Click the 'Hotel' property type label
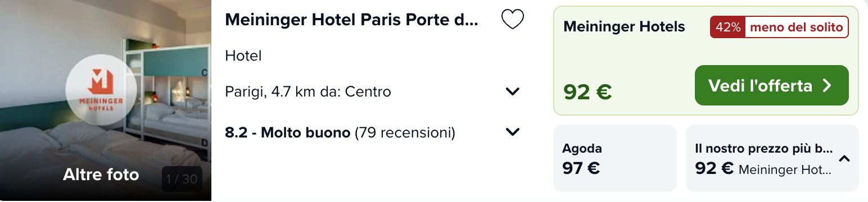 [243, 56]
